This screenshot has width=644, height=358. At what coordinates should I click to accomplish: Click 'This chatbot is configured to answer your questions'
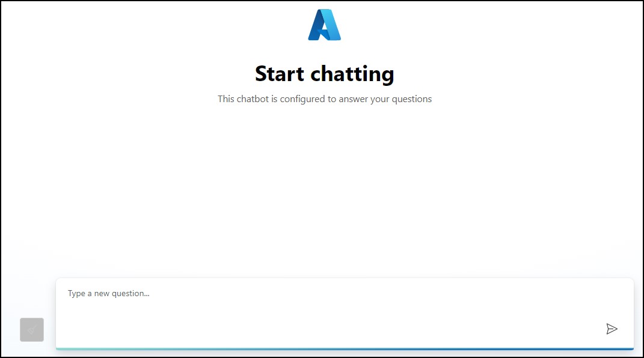click(325, 99)
